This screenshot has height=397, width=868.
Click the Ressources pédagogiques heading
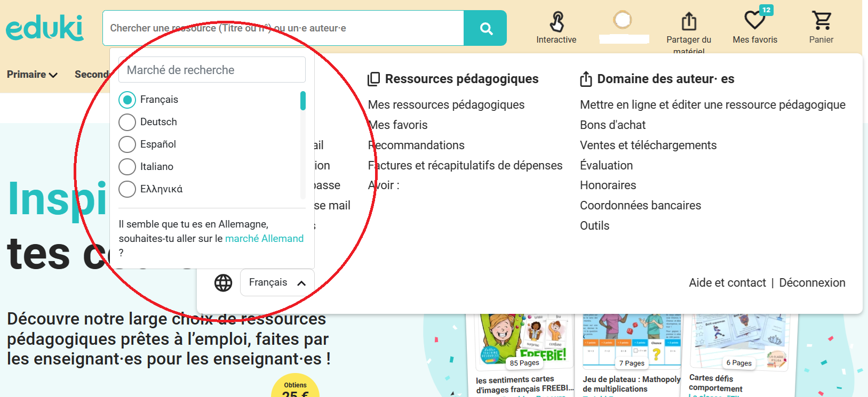point(462,79)
